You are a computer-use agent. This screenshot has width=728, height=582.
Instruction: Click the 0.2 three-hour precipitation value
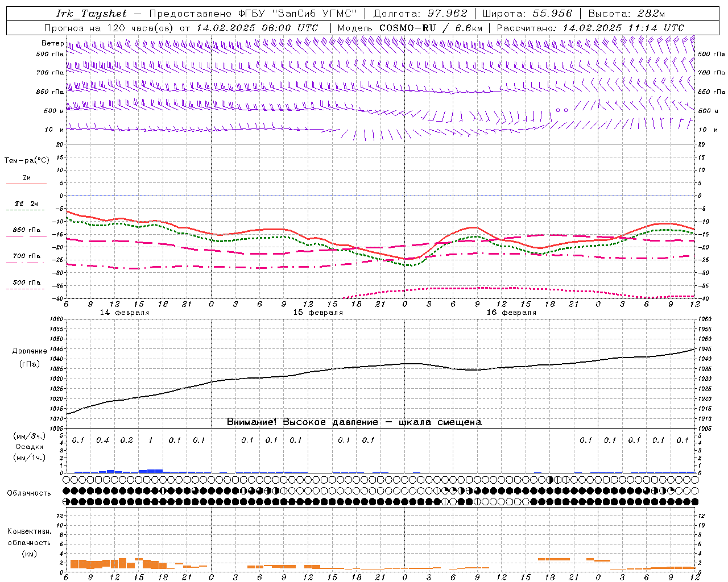(126, 440)
